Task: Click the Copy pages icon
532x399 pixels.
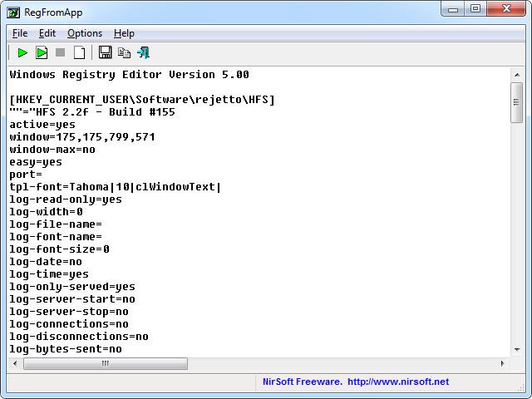Action: click(124, 53)
